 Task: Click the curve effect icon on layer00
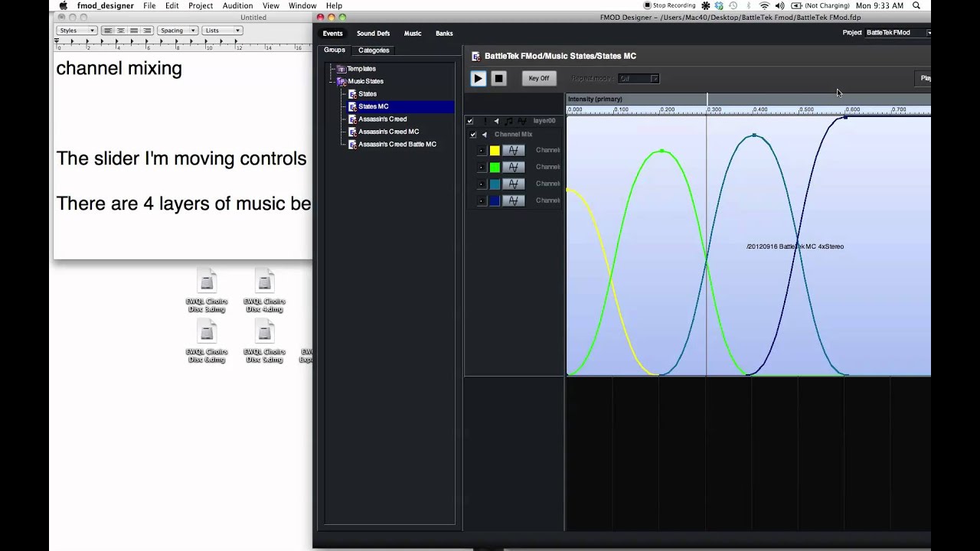(x=521, y=121)
